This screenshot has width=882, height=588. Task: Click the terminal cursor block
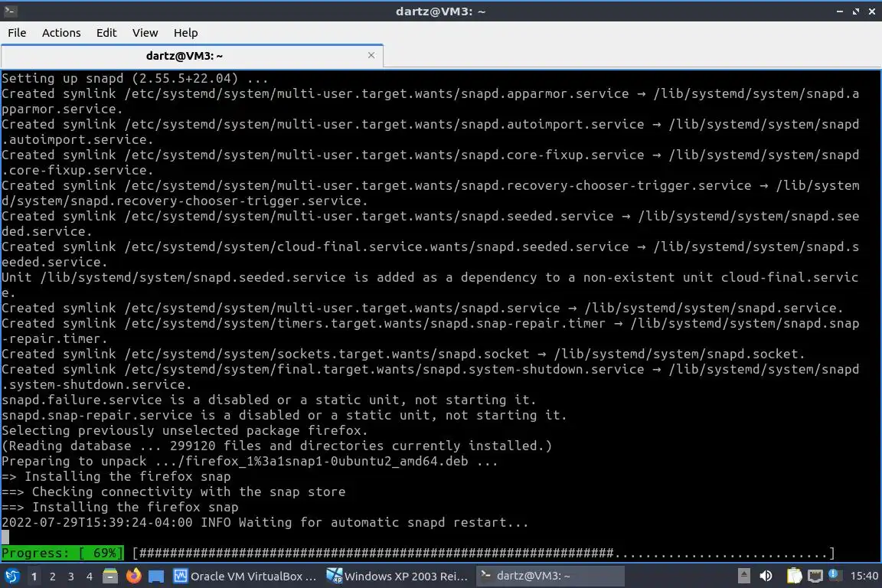tap(5, 537)
